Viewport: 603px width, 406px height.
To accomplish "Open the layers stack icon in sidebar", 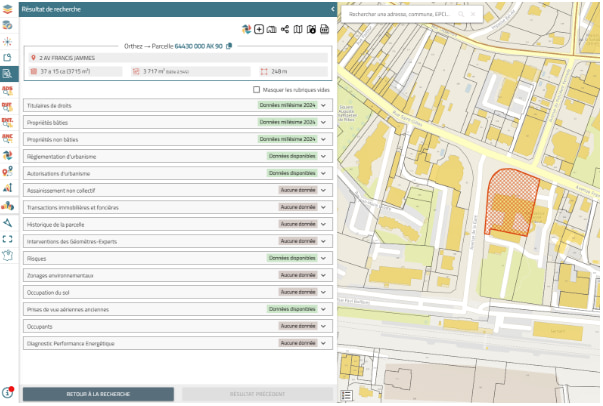I will tap(8, 11).
